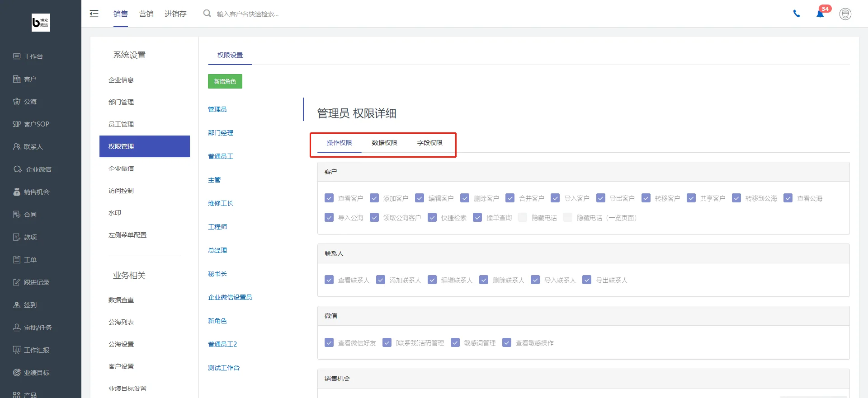The image size is (868, 398).
Task: Open 公海 in the left sidebar
Action: click(25, 102)
